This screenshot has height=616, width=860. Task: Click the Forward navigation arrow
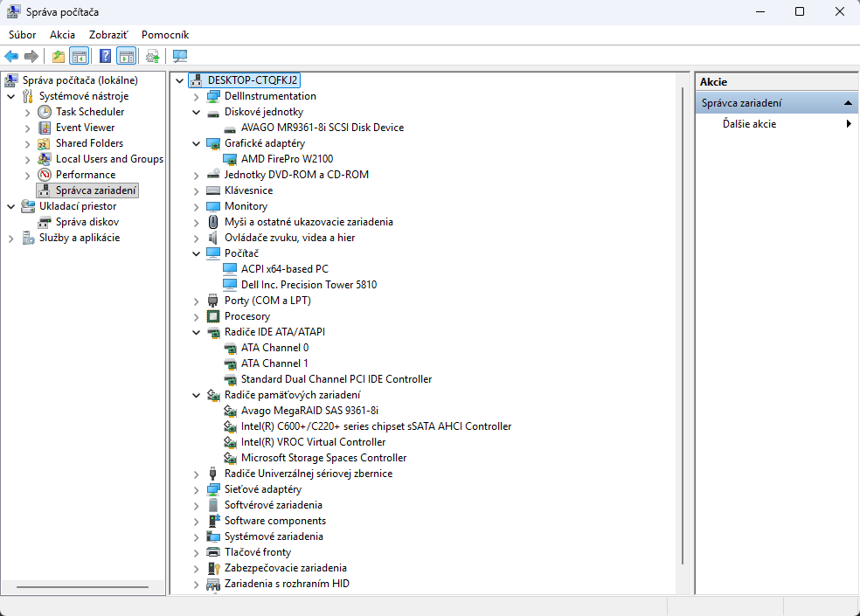32,55
